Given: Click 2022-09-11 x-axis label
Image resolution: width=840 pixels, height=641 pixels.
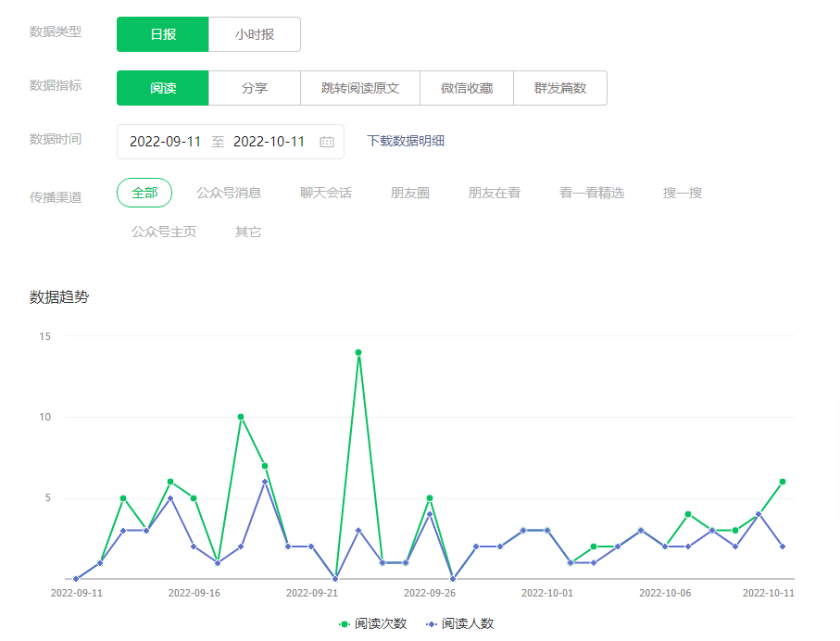Looking at the screenshot, I should coord(77,594).
